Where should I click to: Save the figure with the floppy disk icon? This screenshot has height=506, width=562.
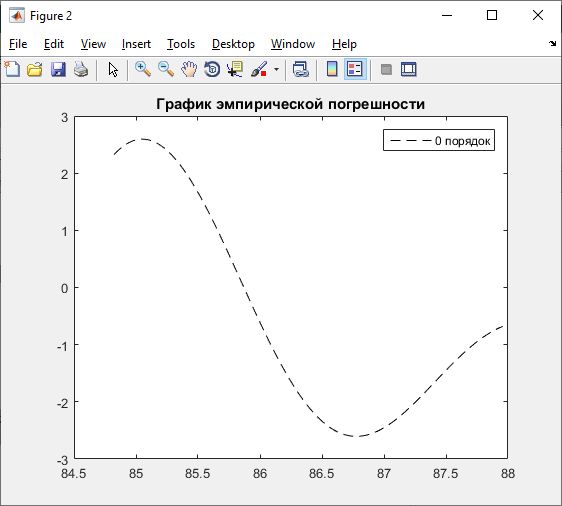tap(58, 69)
